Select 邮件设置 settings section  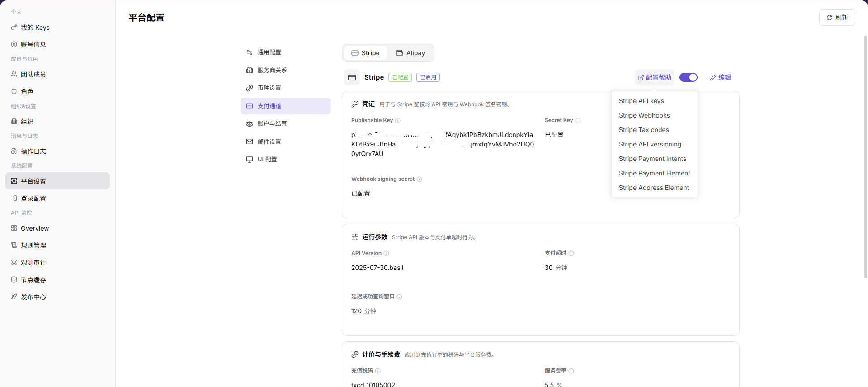[x=286, y=142]
